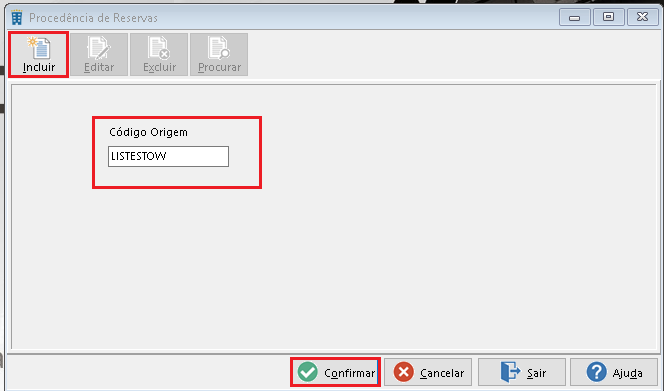Open search via Procurar magnifier icon
Image resolution: width=664 pixels, height=391 pixels.
pyautogui.click(x=219, y=47)
